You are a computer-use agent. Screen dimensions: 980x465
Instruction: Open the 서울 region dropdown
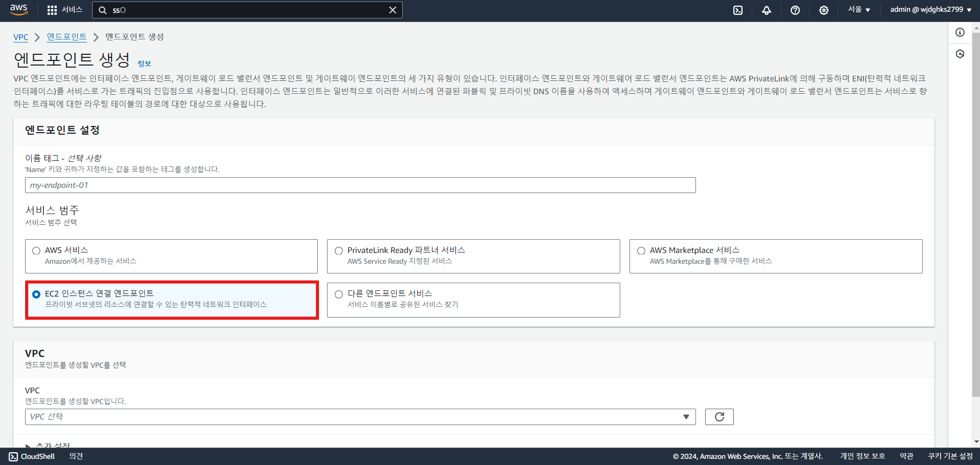[859, 10]
